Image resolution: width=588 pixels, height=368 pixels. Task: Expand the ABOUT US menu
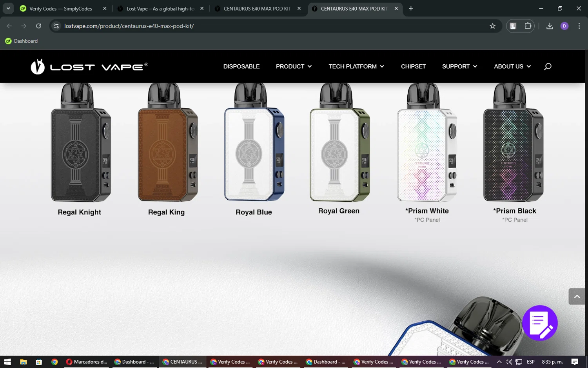coord(512,66)
